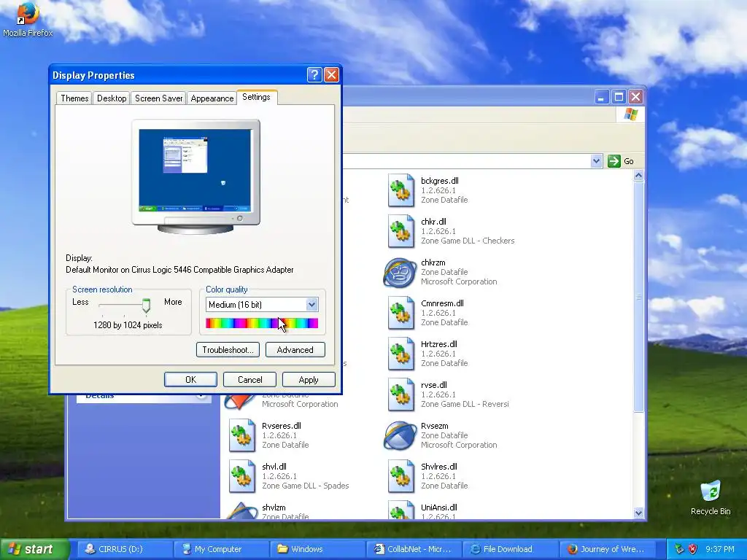Click the Explorer scrollbar up arrow
The height and width of the screenshot is (560, 747).
point(638,176)
